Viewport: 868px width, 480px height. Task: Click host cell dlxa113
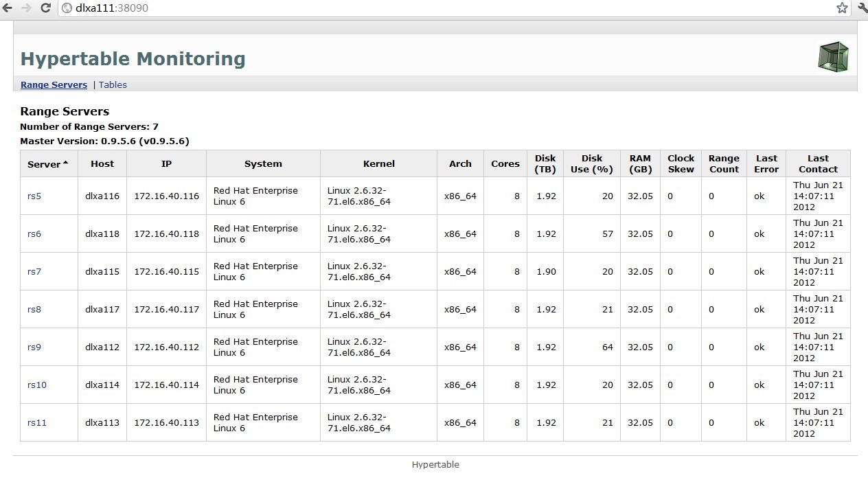[x=102, y=423]
